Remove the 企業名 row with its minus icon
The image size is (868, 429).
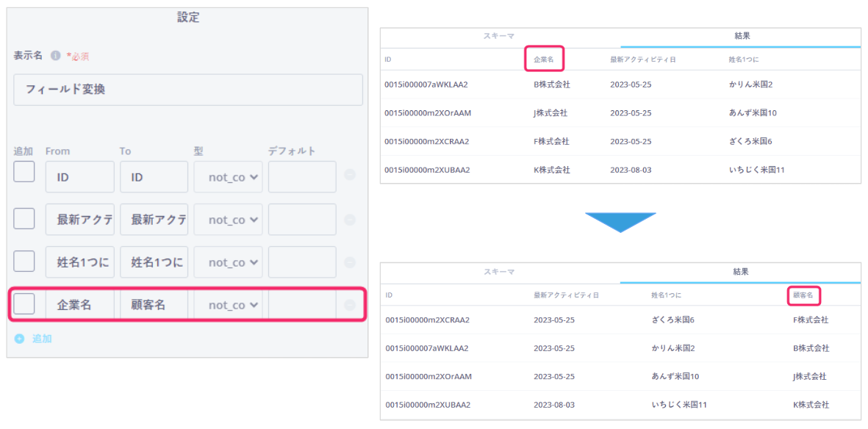coord(350,305)
